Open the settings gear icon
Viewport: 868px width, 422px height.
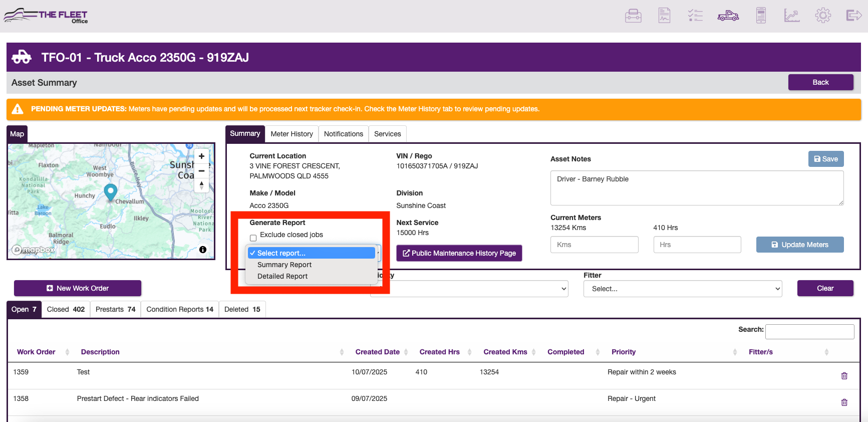tap(823, 16)
